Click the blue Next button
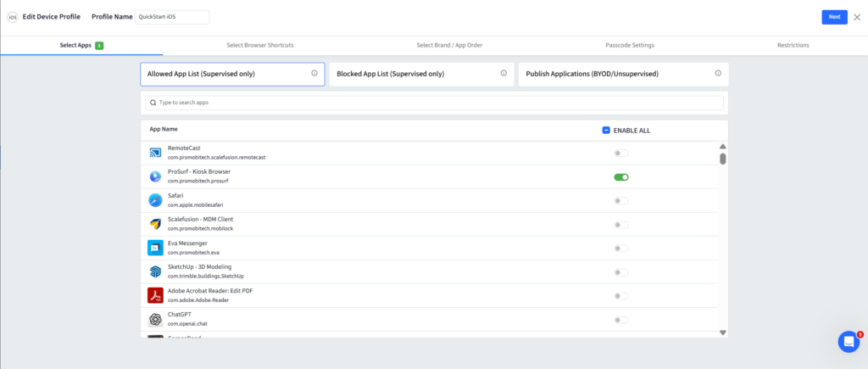This screenshot has width=868, height=369. 834,17
